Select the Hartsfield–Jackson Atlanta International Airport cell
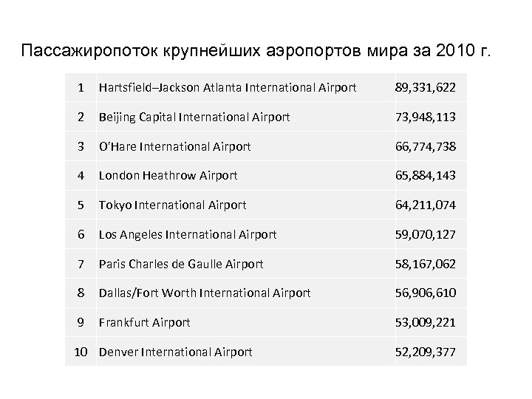This screenshot has height=399, width=532. point(228,88)
